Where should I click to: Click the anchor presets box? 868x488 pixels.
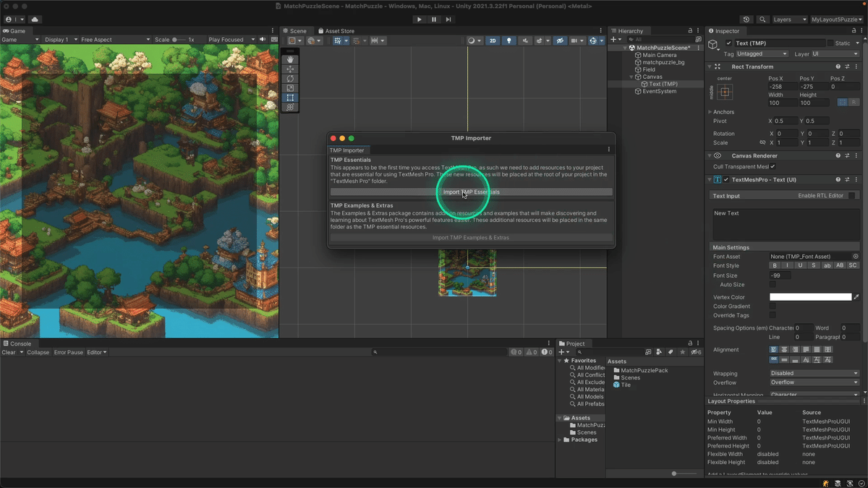(x=725, y=92)
